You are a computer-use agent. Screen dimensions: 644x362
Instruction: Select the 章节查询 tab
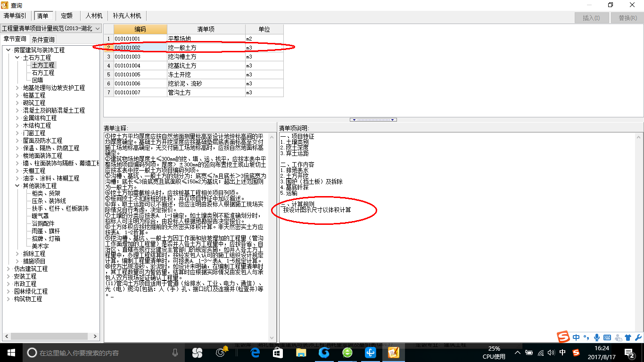pos(15,39)
